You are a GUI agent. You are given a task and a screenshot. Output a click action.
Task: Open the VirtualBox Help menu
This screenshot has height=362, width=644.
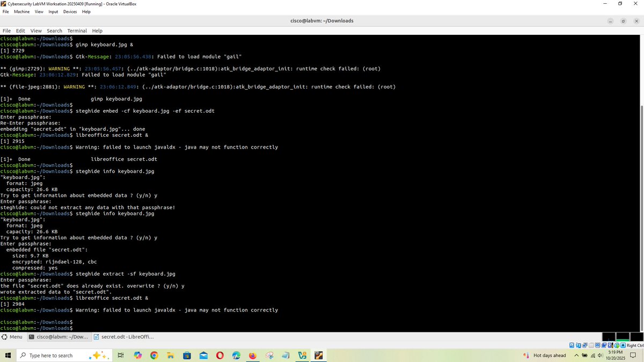[x=86, y=11]
